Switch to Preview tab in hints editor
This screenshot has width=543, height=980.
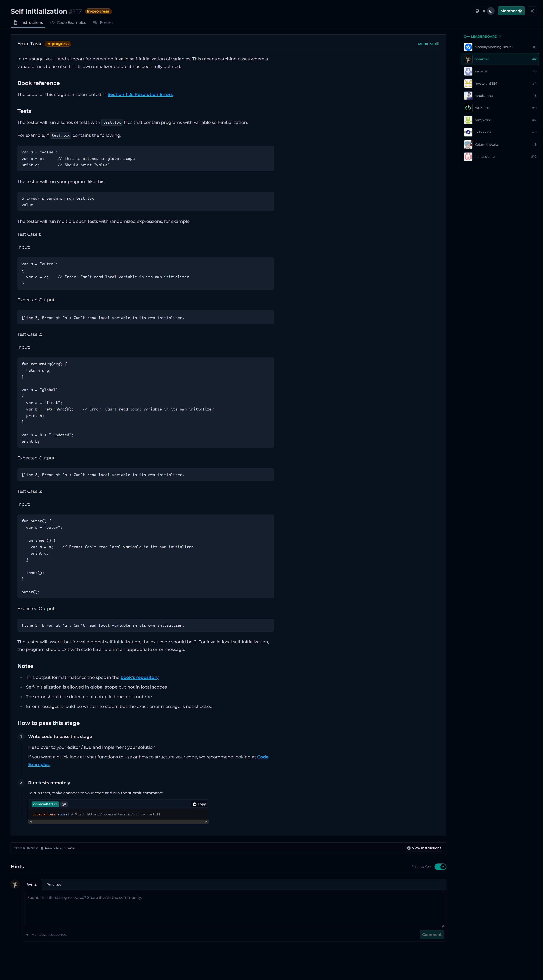click(54, 884)
